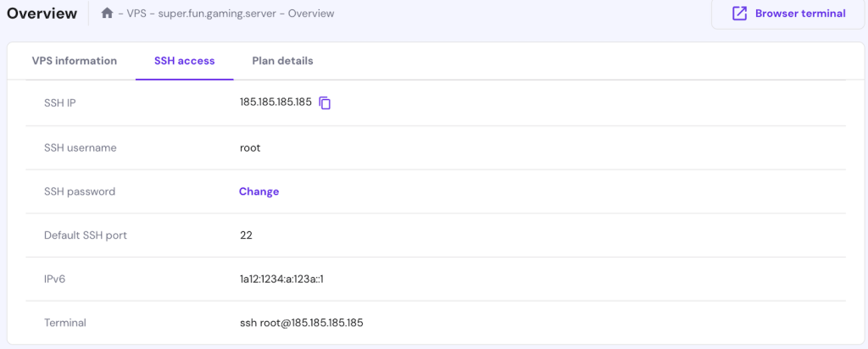This screenshot has width=868, height=349.
Task: Open the Plan details tab
Action: tap(282, 61)
